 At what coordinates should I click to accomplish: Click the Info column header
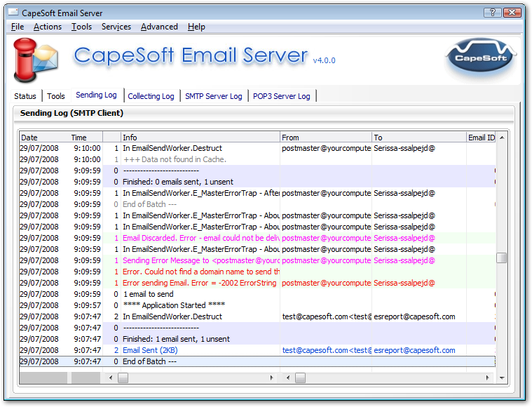pos(200,138)
